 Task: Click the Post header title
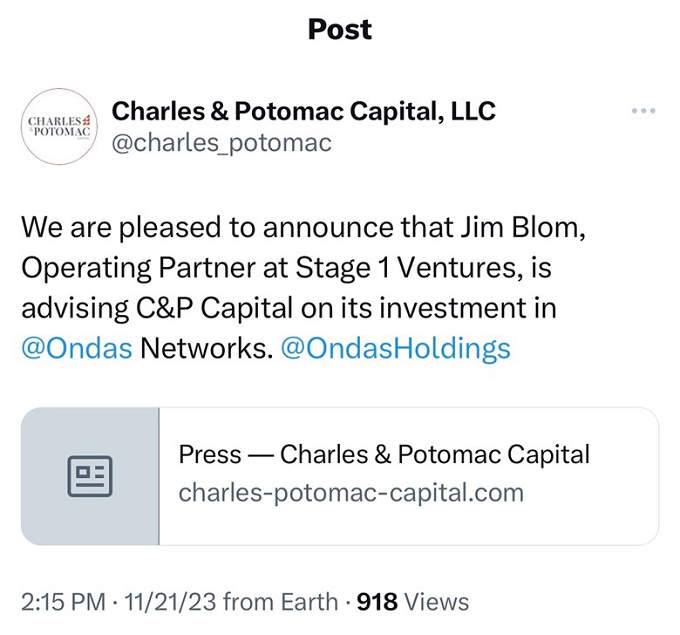[x=340, y=29]
